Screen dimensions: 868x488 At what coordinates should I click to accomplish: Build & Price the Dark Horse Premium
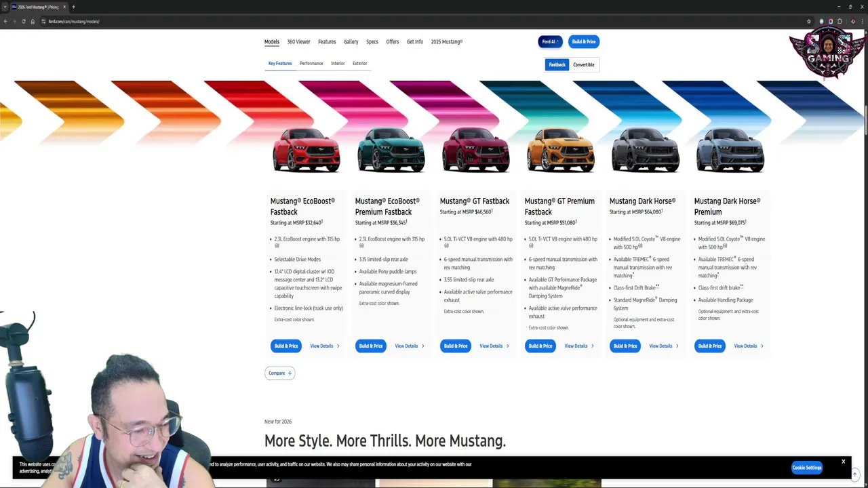710,346
